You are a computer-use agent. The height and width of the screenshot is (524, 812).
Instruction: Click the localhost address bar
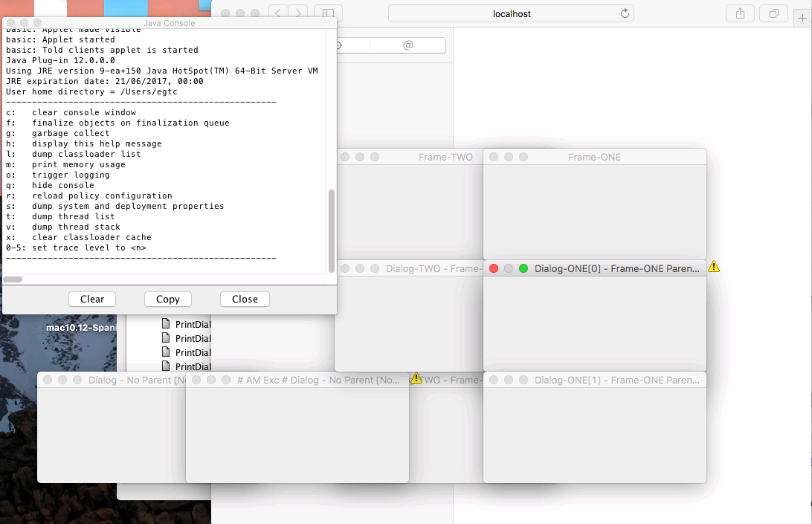tap(512, 13)
